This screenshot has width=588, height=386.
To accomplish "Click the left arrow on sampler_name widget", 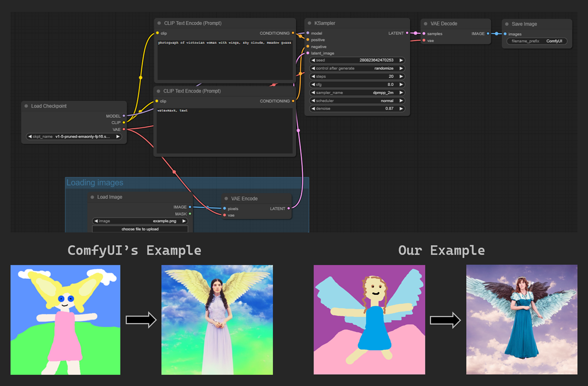I will click(313, 92).
